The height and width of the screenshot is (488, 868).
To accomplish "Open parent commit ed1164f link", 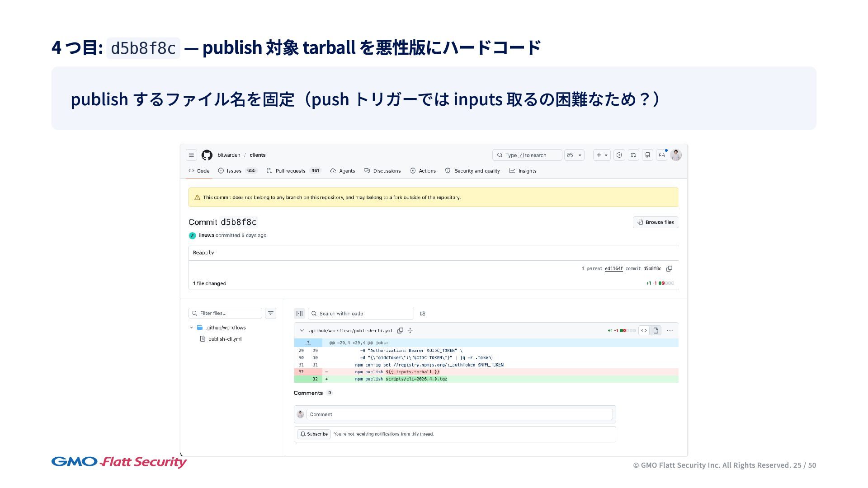I will [x=613, y=268].
